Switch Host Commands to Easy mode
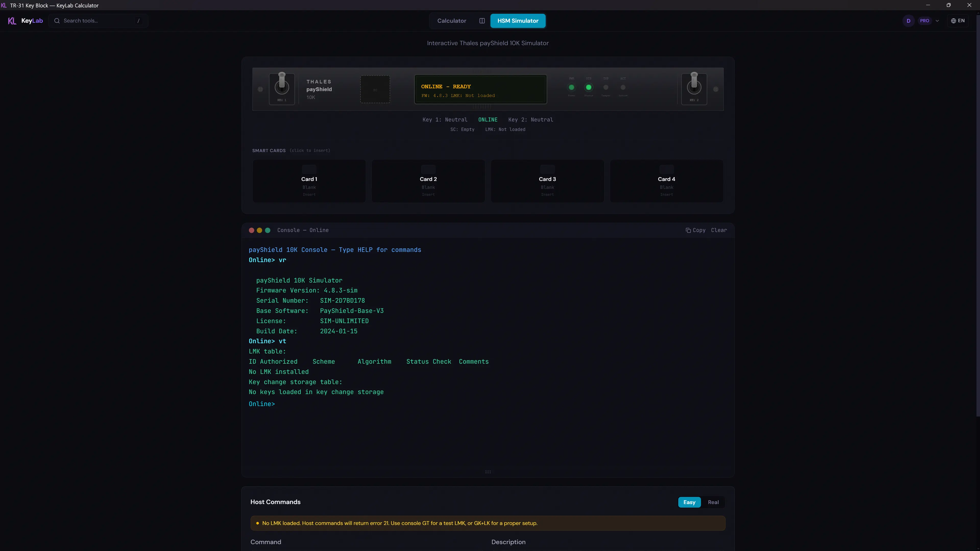980x551 pixels. point(689,502)
